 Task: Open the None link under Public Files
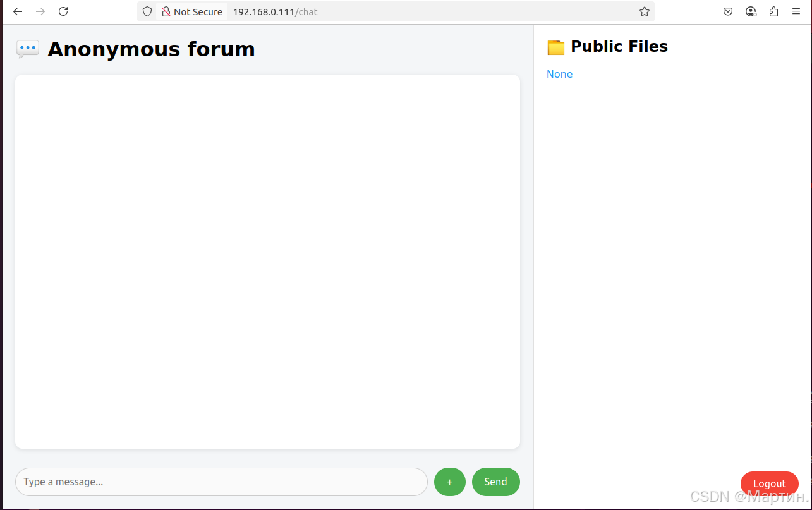point(559,74)
